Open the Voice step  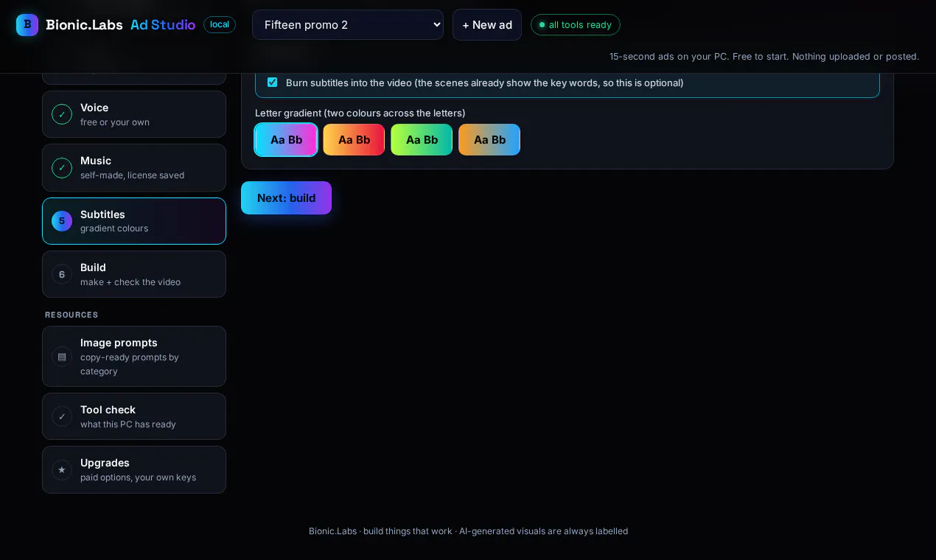pos(134,114)
